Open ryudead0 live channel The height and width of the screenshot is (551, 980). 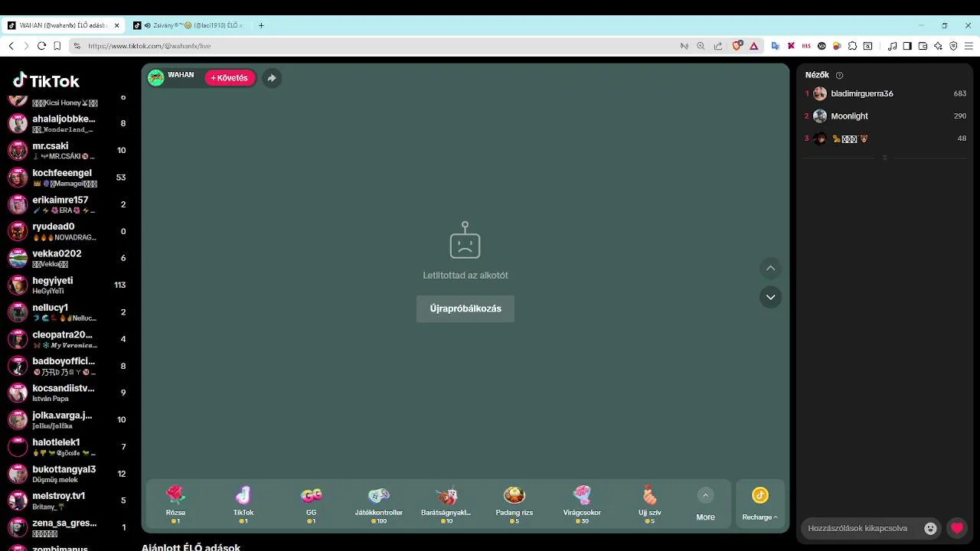[x=67, y=231]
